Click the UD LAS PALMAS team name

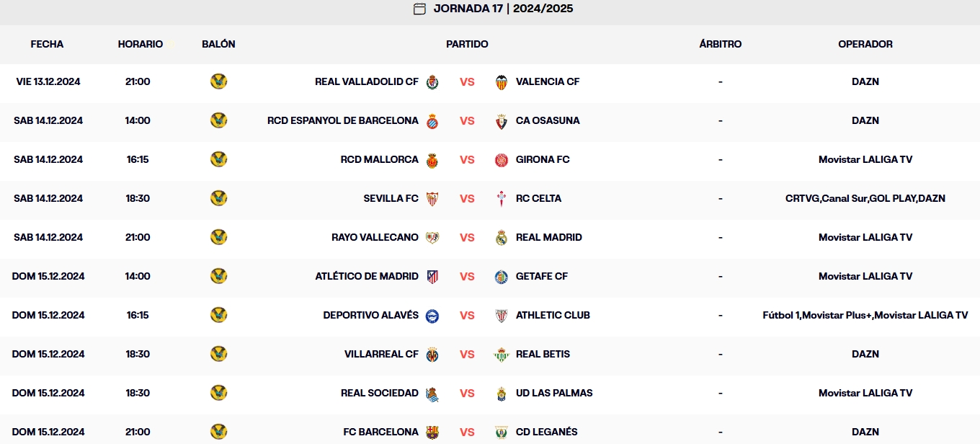[x=554, y=393]
